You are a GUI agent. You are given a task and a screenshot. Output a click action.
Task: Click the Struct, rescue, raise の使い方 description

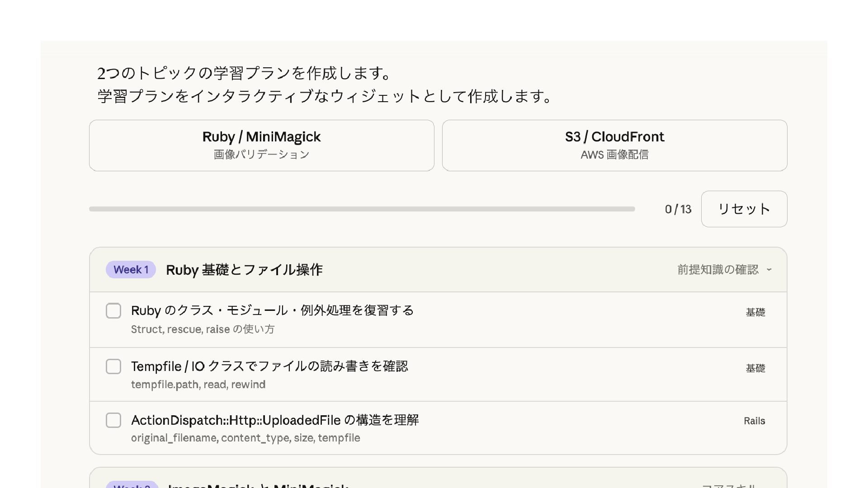click(203, 329)
